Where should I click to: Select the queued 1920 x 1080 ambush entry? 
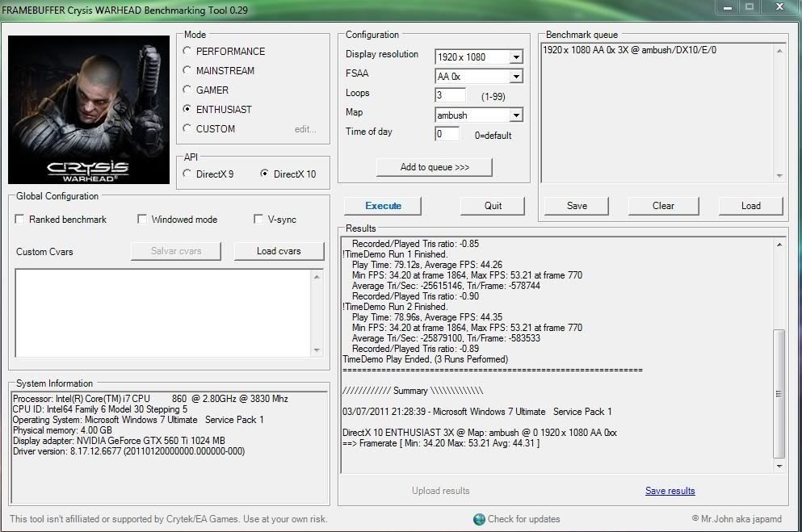629,50
